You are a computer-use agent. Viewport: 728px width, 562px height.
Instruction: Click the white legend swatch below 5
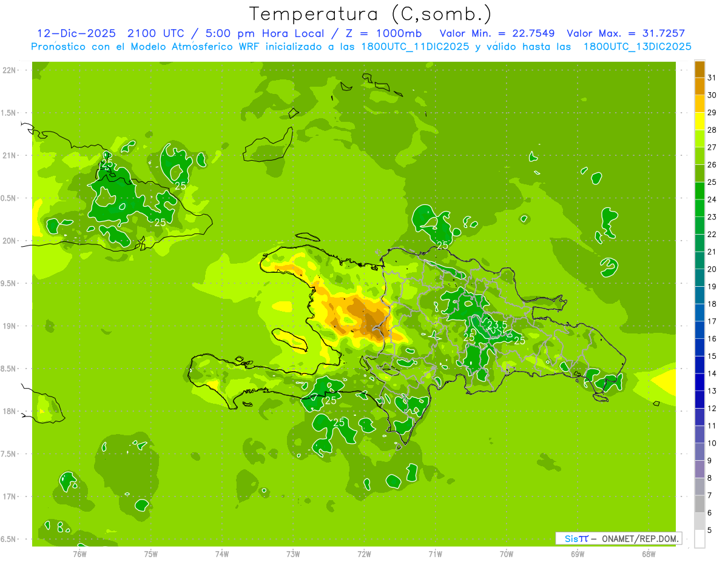[x=699, y=539]
